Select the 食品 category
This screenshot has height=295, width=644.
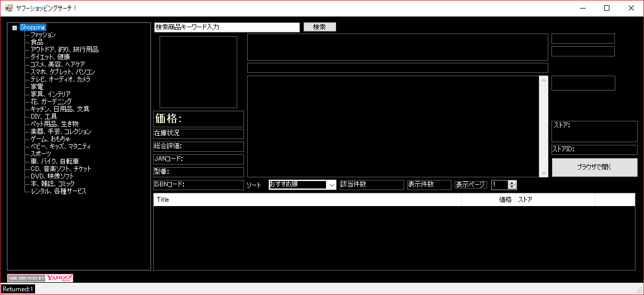[x=37, y=42]
